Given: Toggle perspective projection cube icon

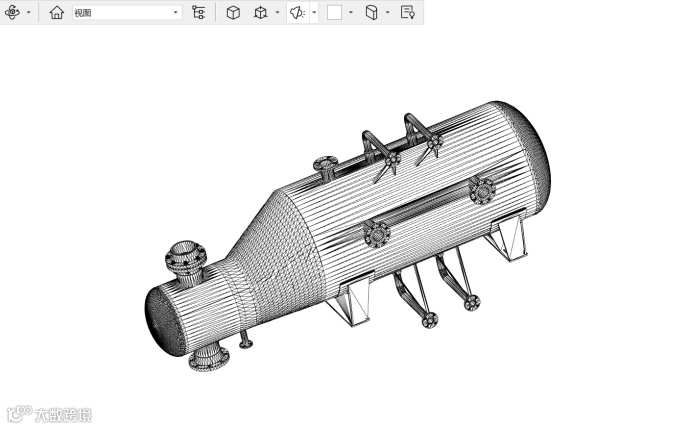Looking at the screenshot, I should (233, 12).
